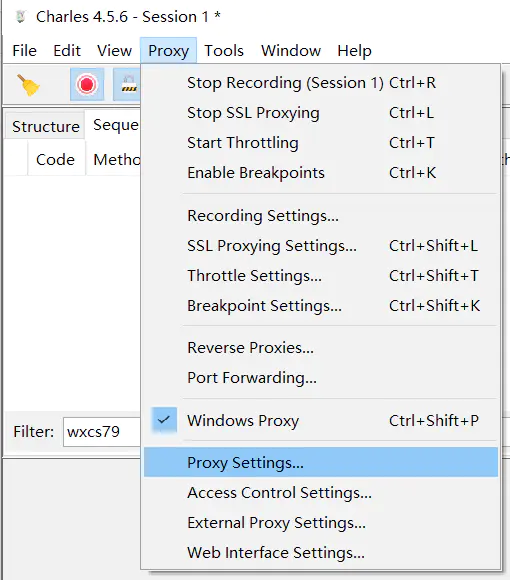The height and width of the screenshot is (580, 510).
Task: Switch to the Sequence tab
Action: (115, 125)
